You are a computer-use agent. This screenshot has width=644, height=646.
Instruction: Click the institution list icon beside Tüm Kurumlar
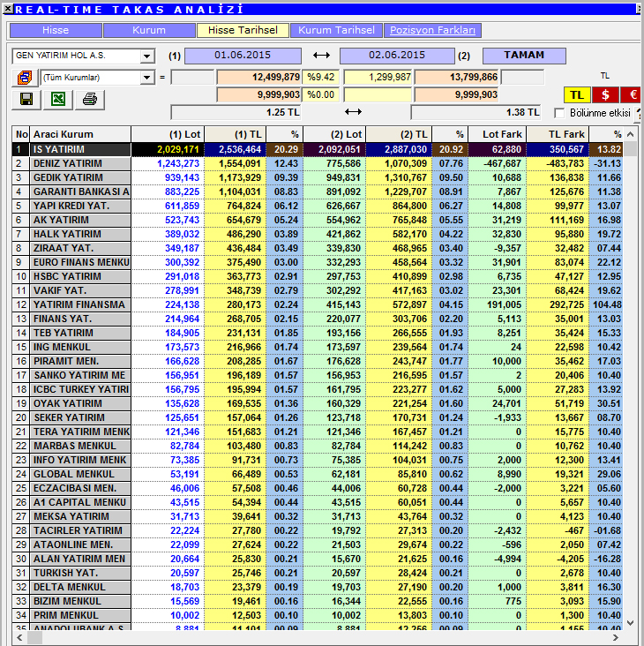pyautogui.click(x=25, y=78)
